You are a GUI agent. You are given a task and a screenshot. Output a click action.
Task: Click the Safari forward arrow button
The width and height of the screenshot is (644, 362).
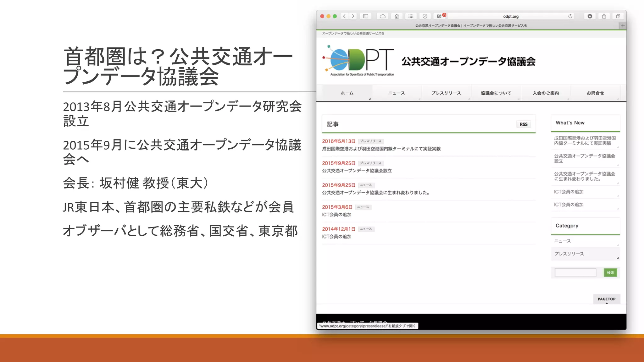point(353,16)
